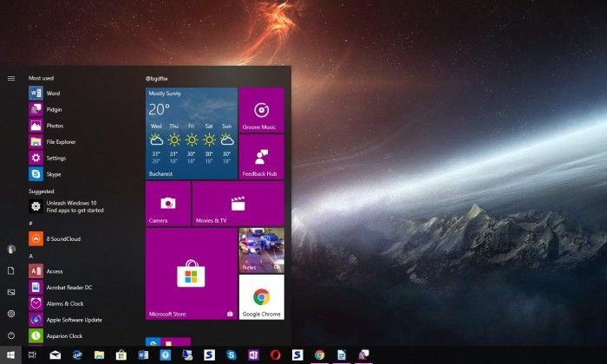
Task: Open the Power options button
Action: [x=11, y=335]
